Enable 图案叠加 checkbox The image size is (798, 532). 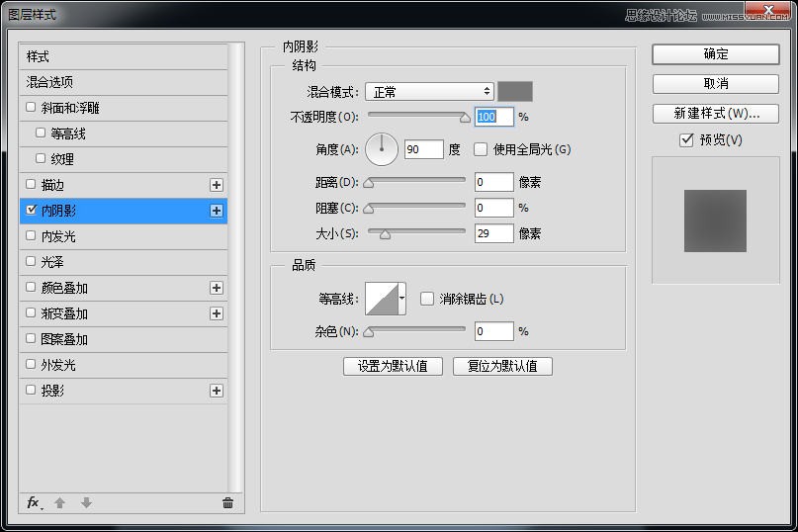coord(31,338)
